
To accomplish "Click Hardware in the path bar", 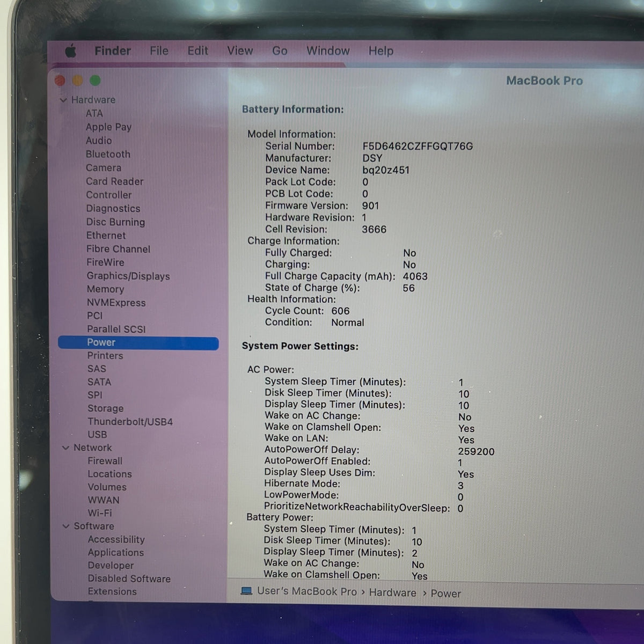I will pos(392,593).
